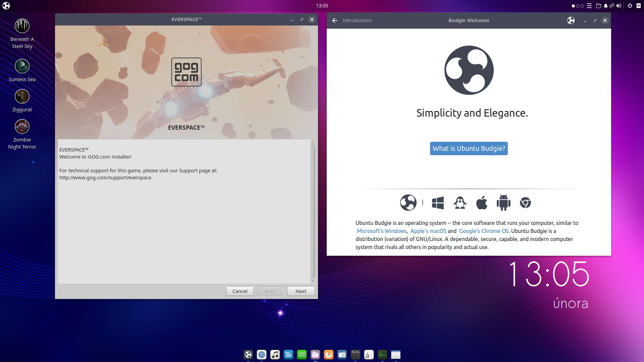
Task: Click the installer text vertical scrollbar
Action: pos(313,211)
